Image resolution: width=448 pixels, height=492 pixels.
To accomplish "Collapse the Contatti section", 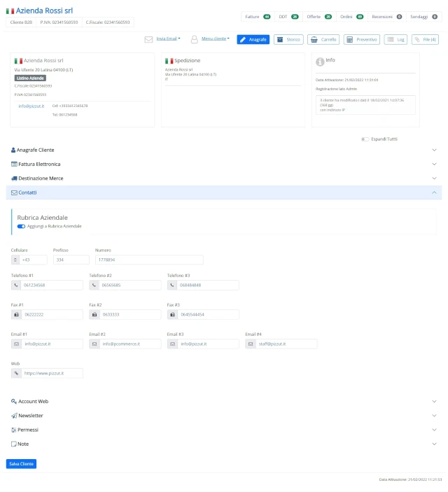I will pos(224,192).
